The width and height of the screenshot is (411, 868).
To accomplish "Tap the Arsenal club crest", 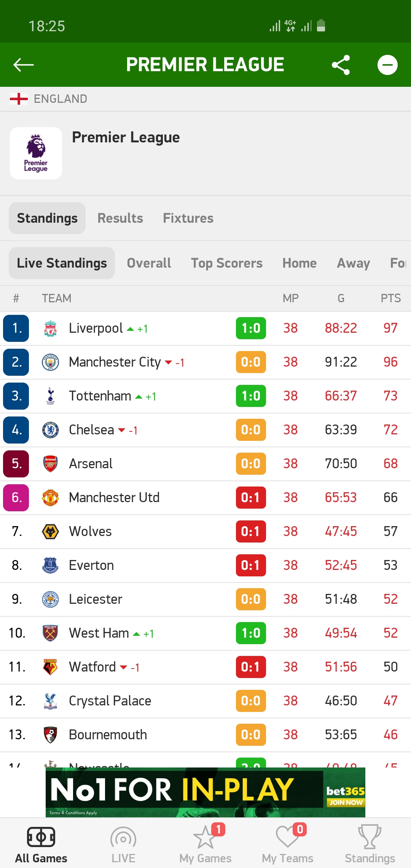I will 50,464.
